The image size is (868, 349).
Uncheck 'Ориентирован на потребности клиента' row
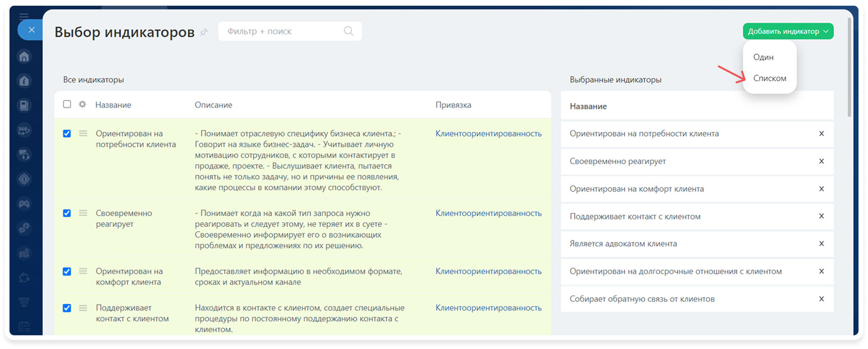tap(67, 133)
